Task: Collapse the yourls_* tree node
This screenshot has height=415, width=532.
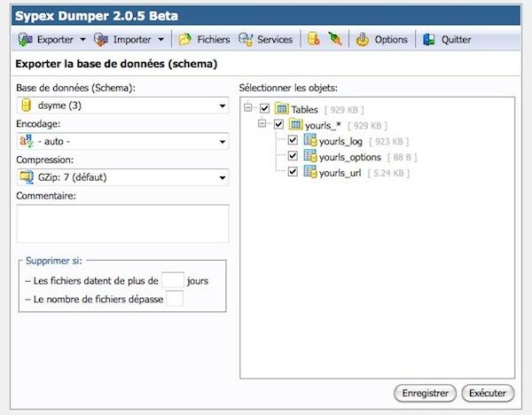Action: pos(262,123)
